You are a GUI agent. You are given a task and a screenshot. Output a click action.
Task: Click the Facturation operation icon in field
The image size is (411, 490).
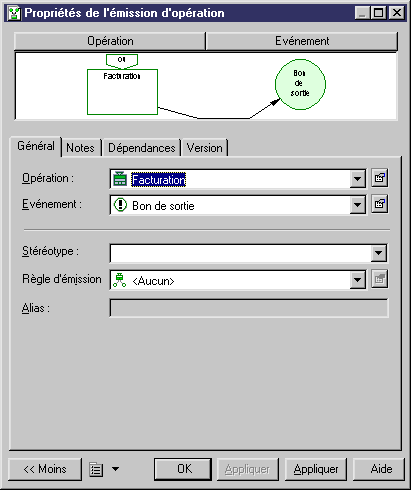click(x=120, y=179)
